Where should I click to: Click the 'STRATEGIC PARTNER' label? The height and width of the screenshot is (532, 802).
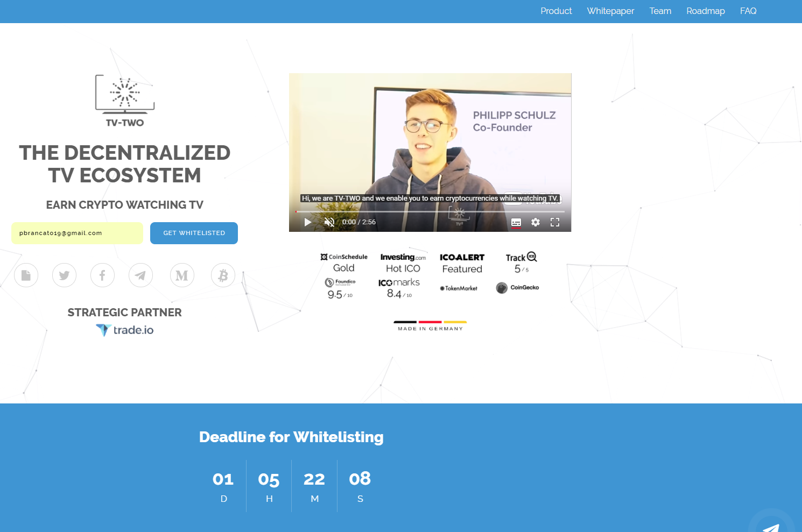tap(125, 313)
